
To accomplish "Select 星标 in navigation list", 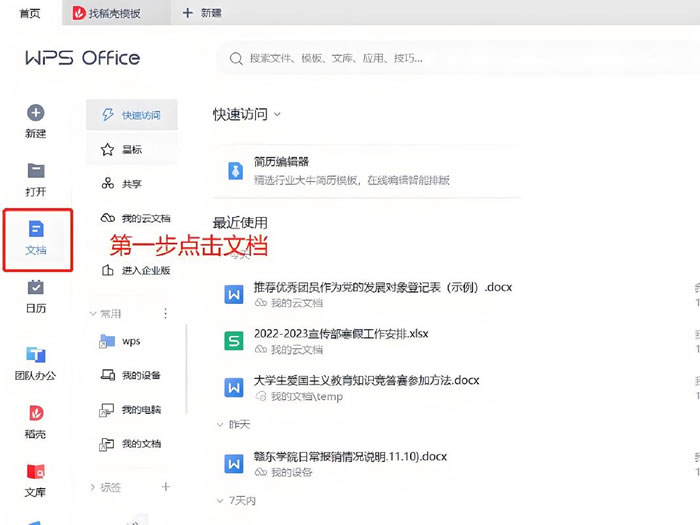I will click(132, 150).
